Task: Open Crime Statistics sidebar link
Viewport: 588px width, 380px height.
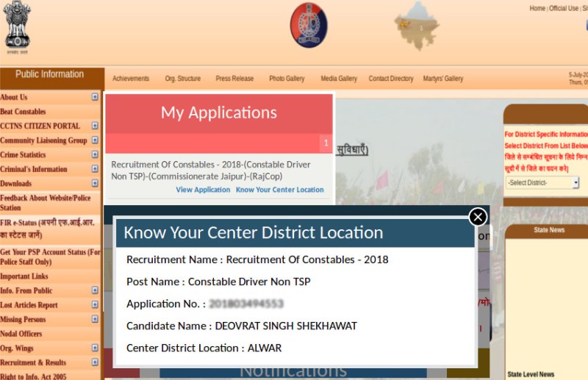Action: click(x=23, y=154)
